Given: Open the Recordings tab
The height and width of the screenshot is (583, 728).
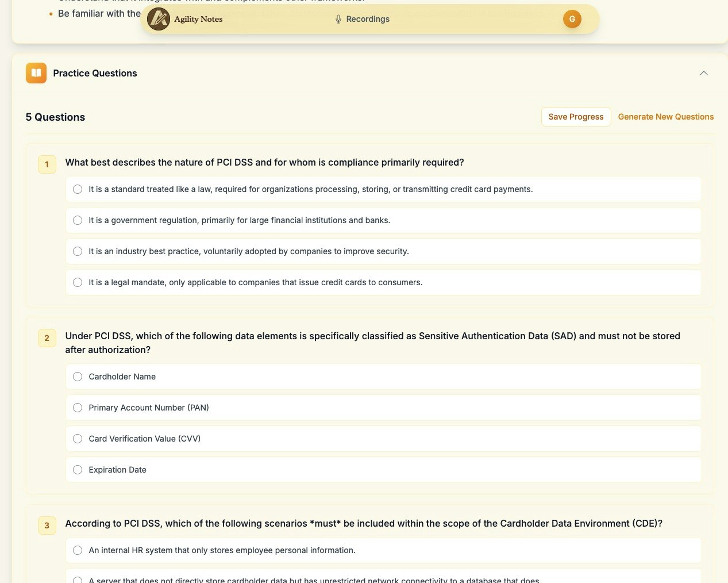Looking at the screenshot, I should pos(362,19).
